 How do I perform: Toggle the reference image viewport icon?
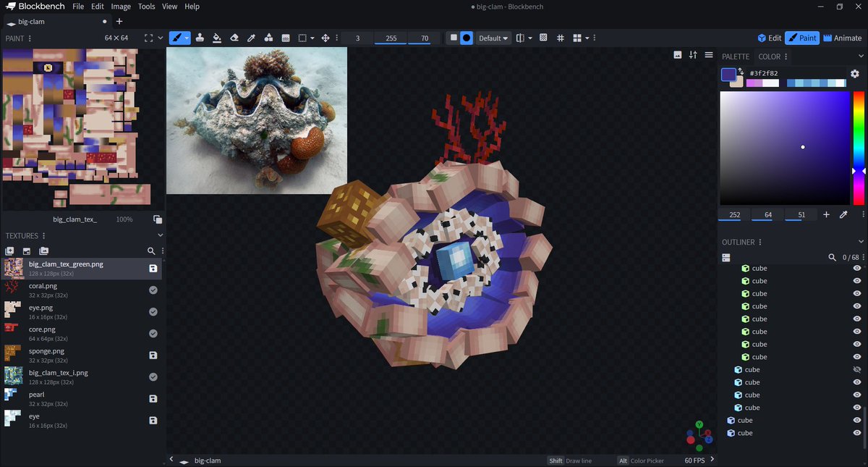point(678,55)
